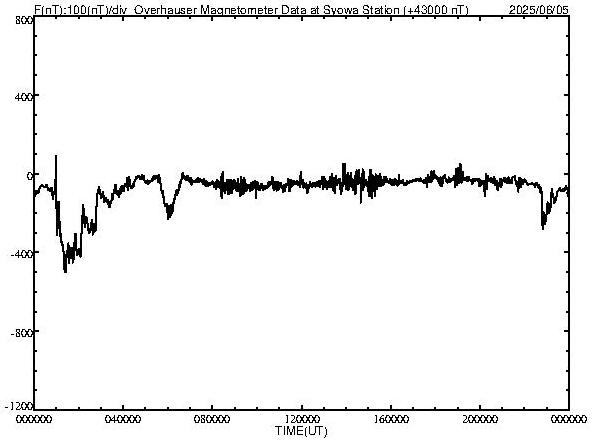Click the late dip trough after 200000

point(543,227)
